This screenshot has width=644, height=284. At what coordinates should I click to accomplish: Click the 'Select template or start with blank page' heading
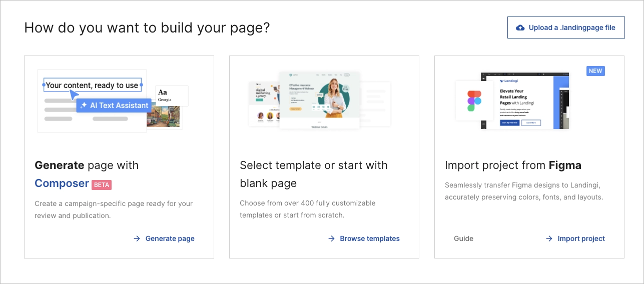[x=314, y=174]
